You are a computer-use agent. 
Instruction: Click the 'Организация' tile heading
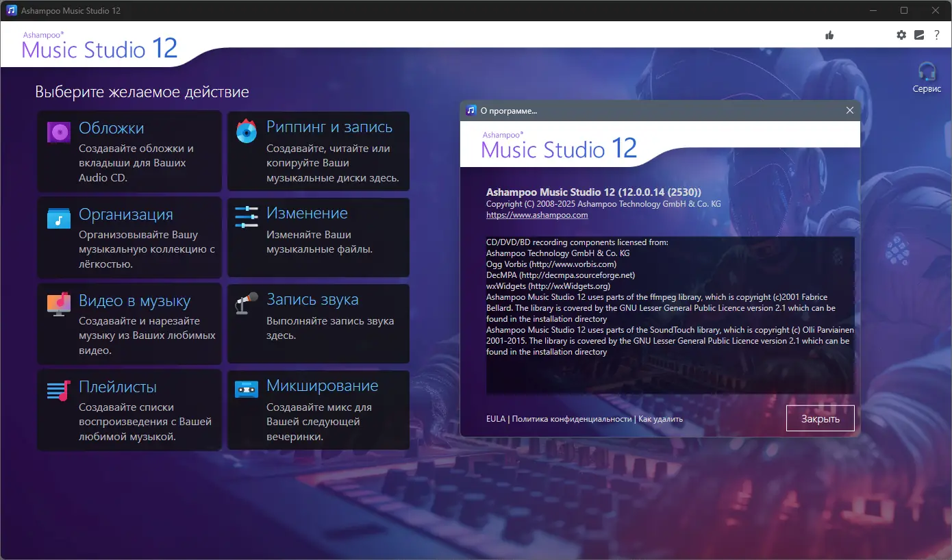126,214
